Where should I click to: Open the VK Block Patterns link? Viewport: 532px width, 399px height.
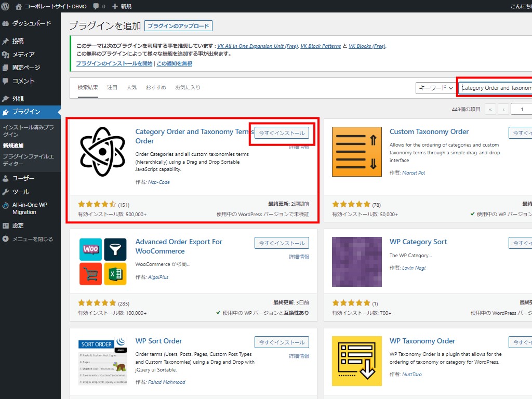pos(321,46)
